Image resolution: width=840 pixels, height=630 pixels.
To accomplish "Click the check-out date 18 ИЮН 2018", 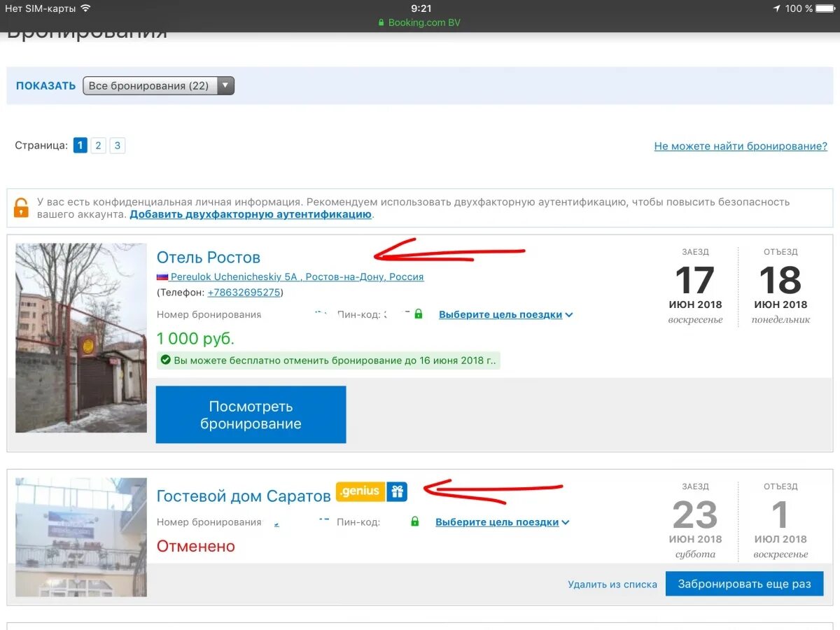I will click(780, 286).
